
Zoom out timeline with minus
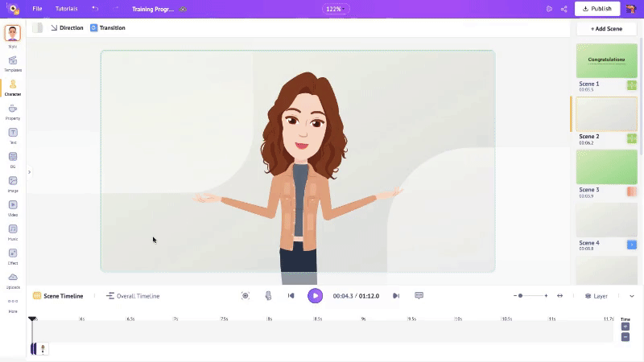(x=514, y=296)
